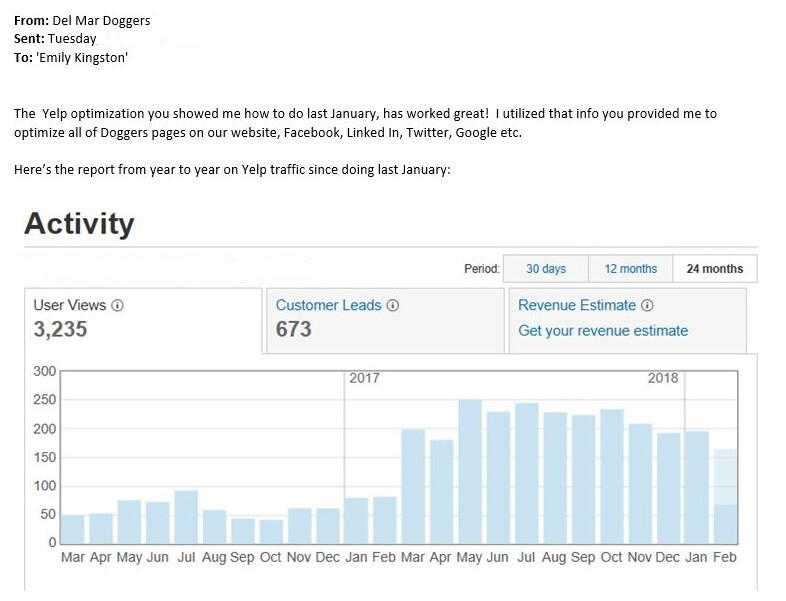
Task: Click the Revenue Estimate info icon
Action: (x=647, y=305)
